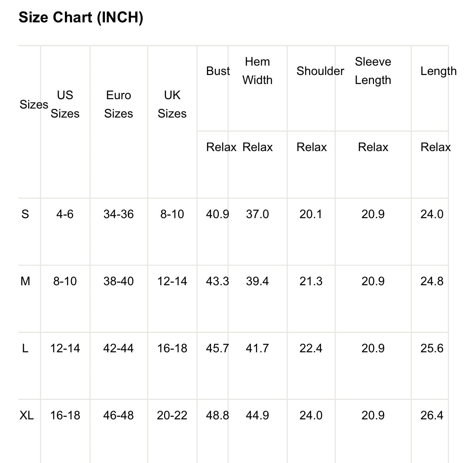Click the XL bust value 48.8
Screen dimensions: 476x463
pyautogui.click(x=217, y=415)
